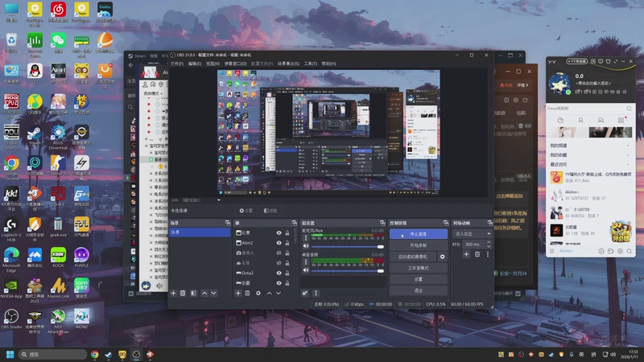Adjust Mic/Aux volume slider
644x362 pixels.
[x=347, y=247]
